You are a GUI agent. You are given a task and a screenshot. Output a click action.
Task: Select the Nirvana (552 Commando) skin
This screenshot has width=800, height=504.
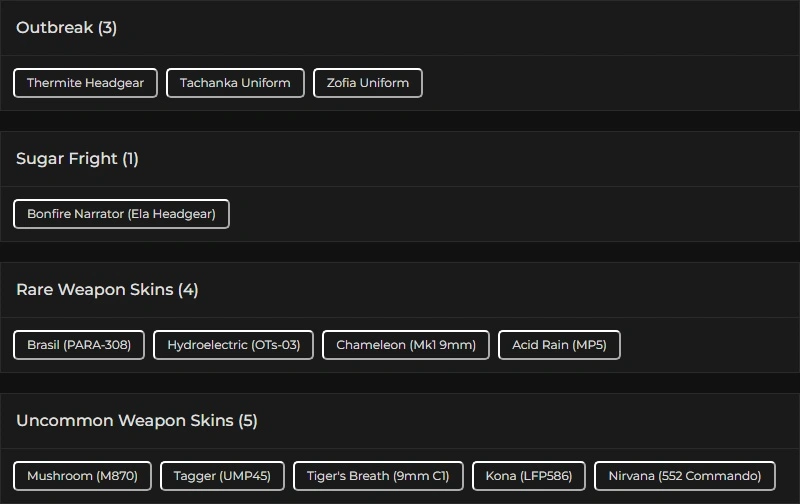coord(685,476)
